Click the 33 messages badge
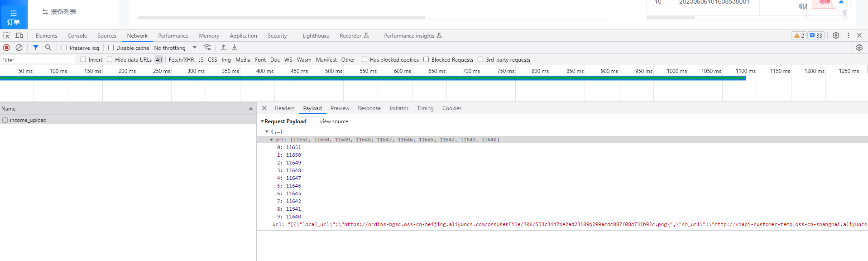This screenshot has height=261, width=868. 816,35
